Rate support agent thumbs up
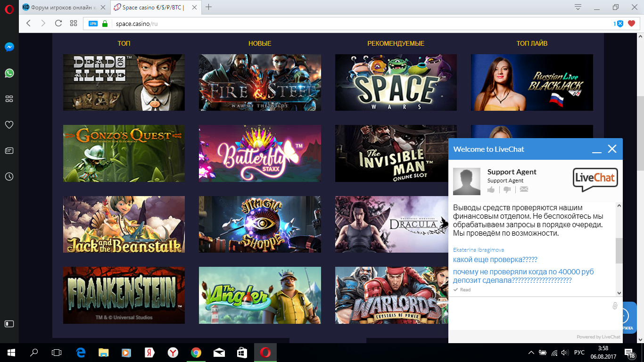The width and height of the screenshot is (644, 362). 491,189
